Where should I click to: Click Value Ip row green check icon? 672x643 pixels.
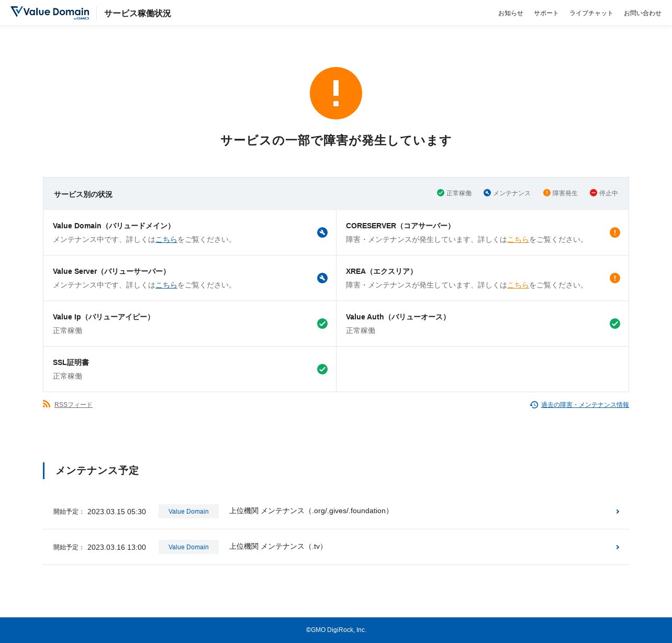tap(322, 324)
